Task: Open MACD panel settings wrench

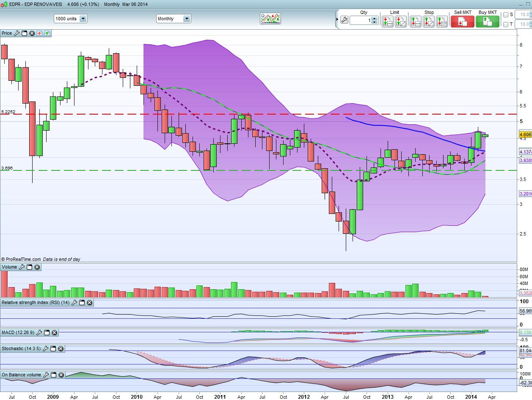Action: click(39, 333)
